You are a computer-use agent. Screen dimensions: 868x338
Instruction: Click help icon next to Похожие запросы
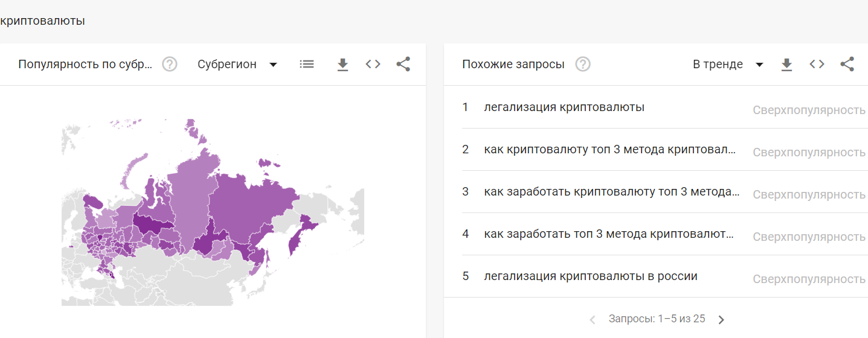582,64
